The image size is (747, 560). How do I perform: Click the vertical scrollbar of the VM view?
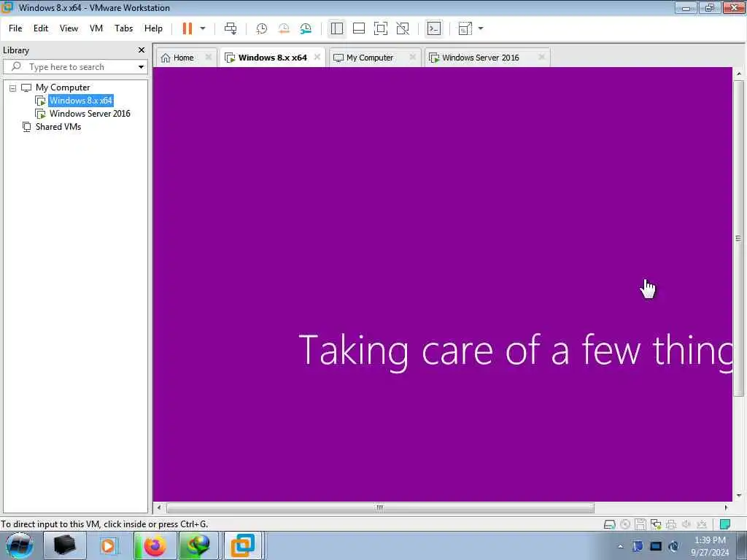(x=738, y=238)
